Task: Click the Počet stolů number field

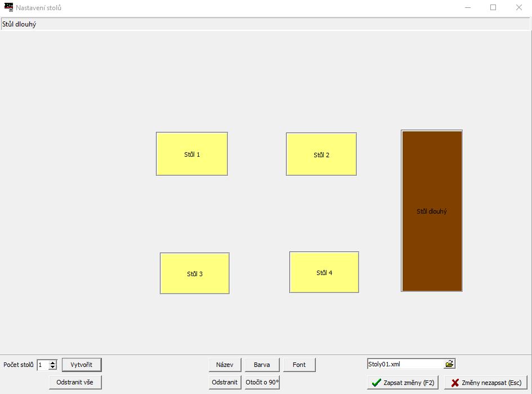Action: [x=43, y=365]
